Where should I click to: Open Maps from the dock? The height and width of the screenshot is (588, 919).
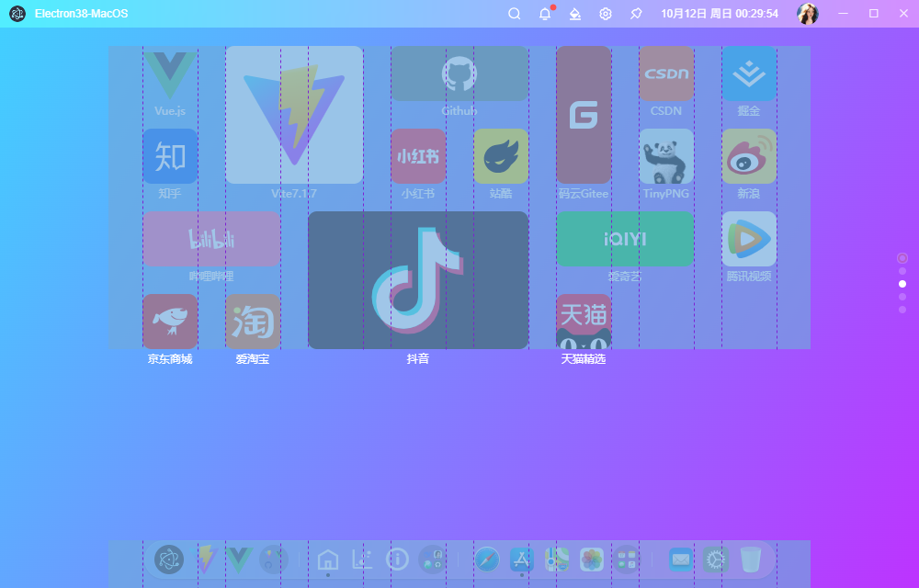(x=557, y=560)
